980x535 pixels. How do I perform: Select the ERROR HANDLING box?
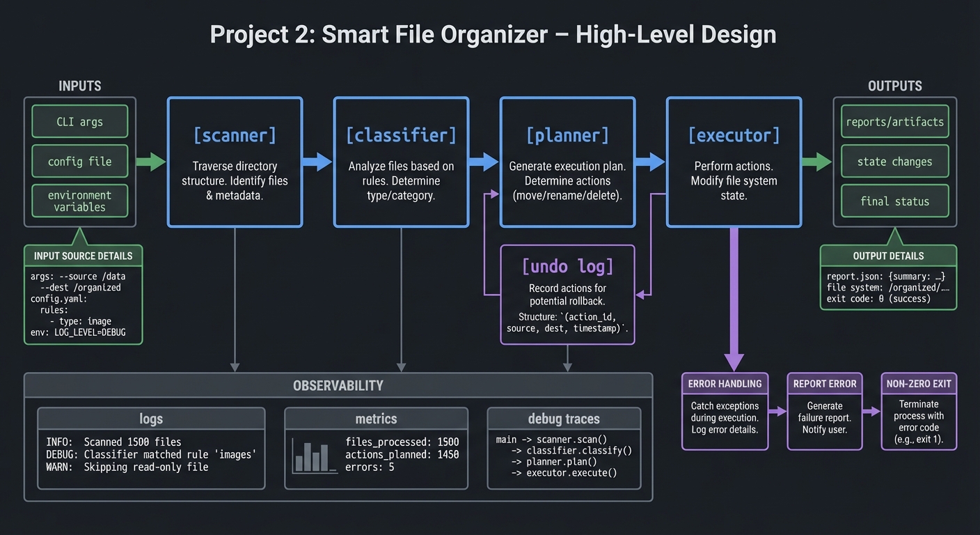pos(725,411)
